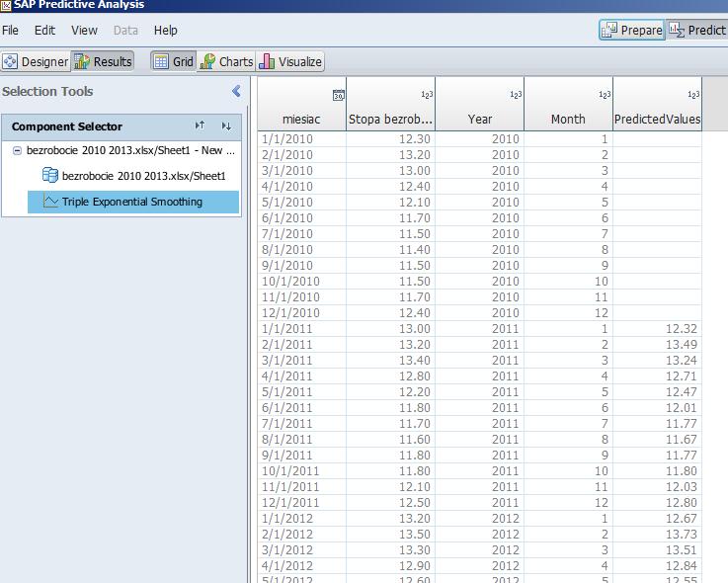Click the Visualize bar chart icon
Screen dimensions: 728x583
267,61
